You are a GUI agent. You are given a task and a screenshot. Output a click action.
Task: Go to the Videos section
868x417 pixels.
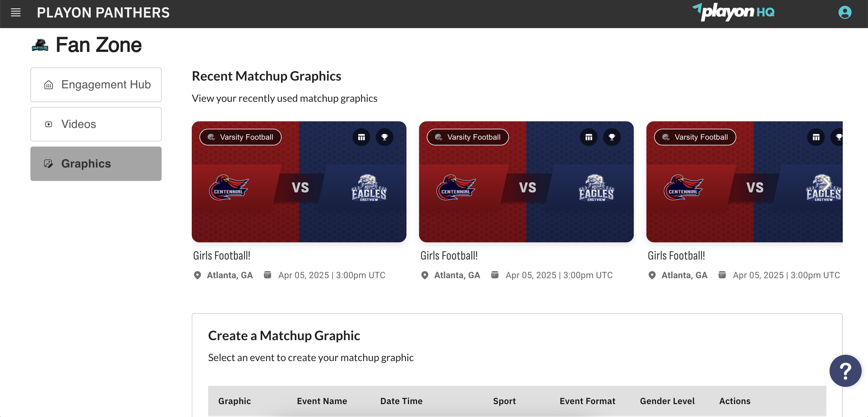[x=96, y=124]
